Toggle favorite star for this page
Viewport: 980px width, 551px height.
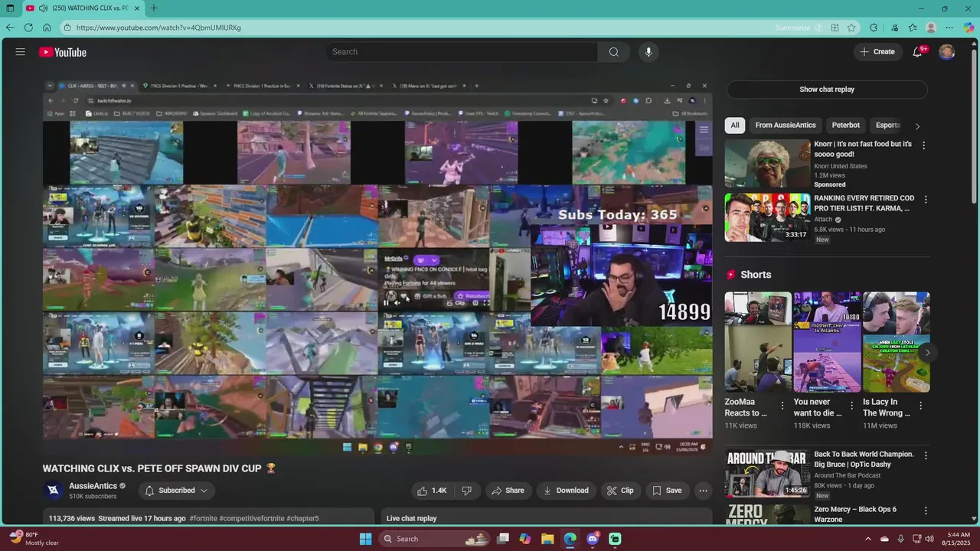click(851, 28)
